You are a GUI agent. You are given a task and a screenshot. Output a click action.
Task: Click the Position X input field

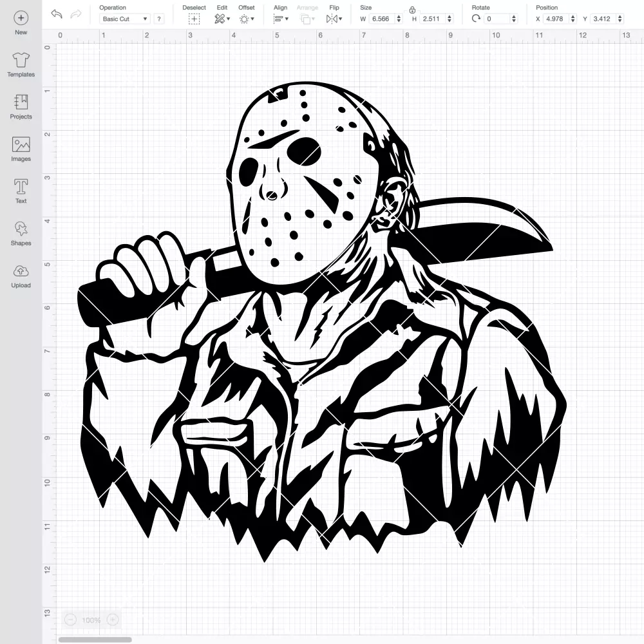point(556,19)
